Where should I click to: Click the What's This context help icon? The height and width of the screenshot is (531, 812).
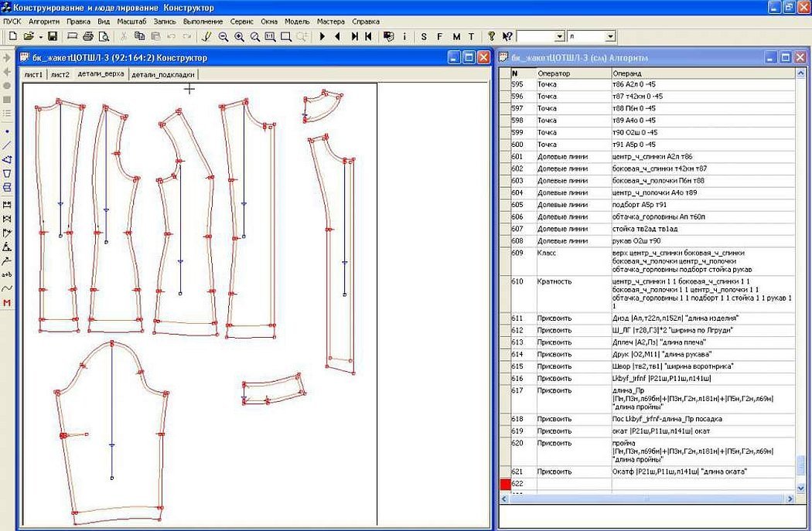[507, 36]
